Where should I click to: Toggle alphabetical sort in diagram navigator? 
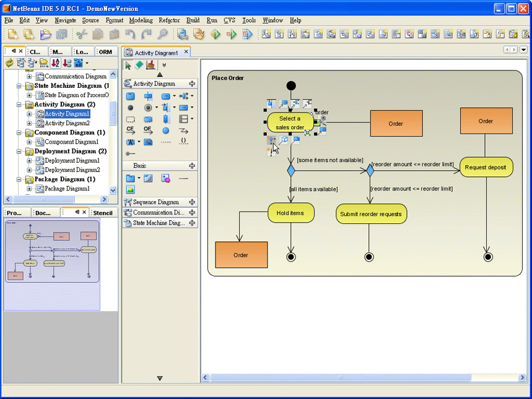[x=55, y=63]
